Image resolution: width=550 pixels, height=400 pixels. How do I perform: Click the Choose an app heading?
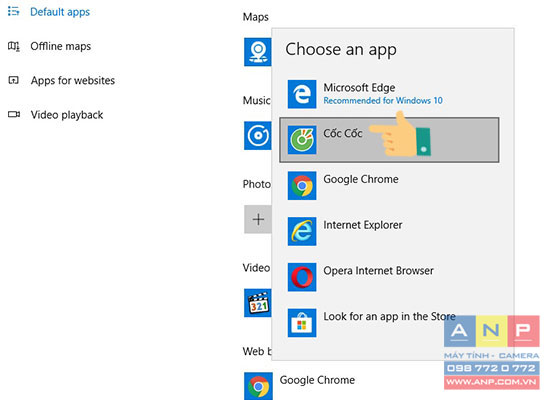[x=341, y=50]
